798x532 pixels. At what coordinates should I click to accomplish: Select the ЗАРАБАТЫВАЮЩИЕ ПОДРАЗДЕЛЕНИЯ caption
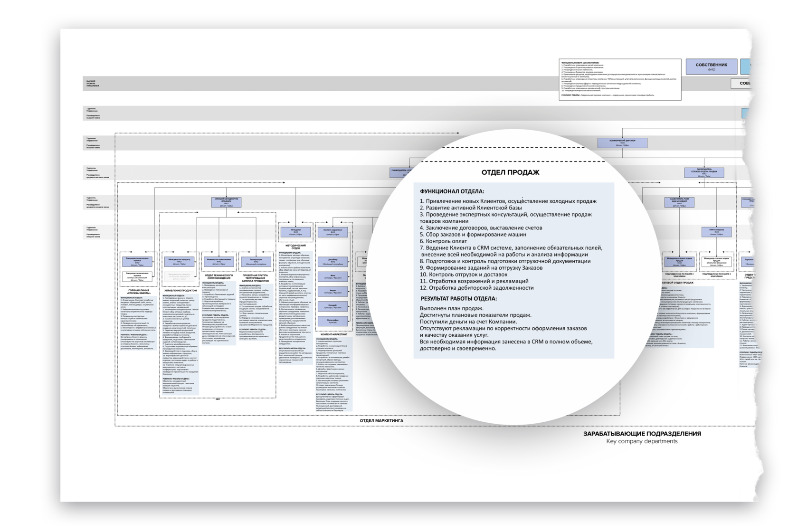click(x=642, y=434)
